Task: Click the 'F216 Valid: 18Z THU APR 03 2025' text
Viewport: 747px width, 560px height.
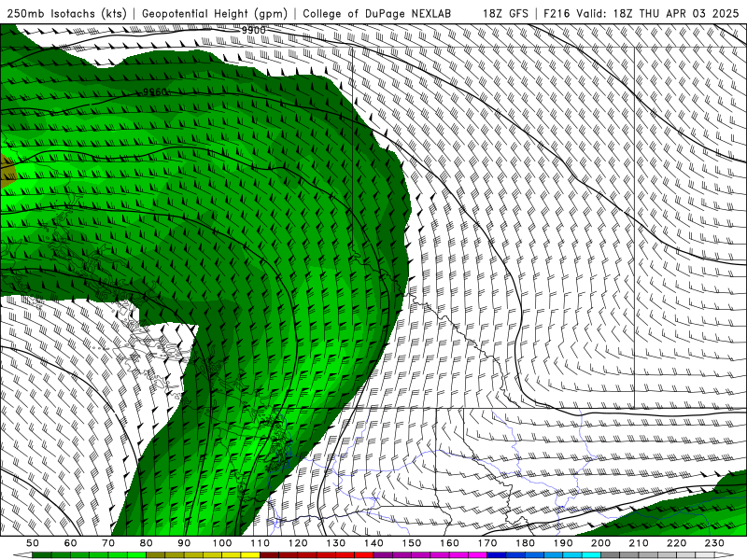Action: pos(641,14)
